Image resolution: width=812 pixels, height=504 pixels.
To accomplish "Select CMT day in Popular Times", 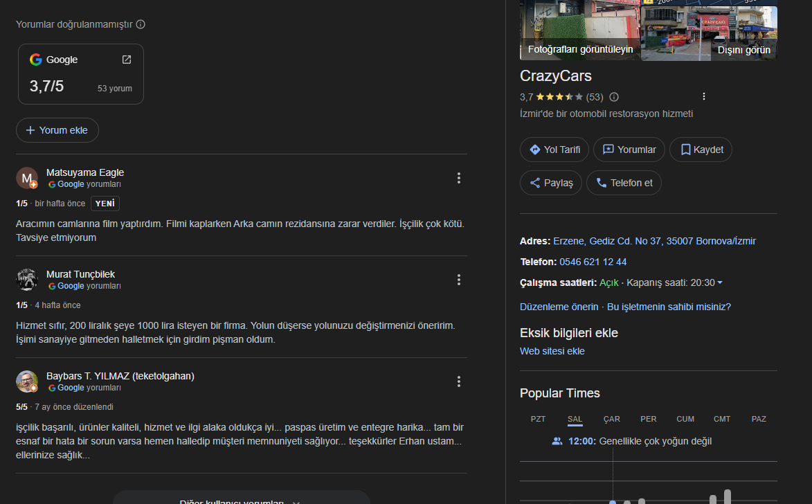I will (x=722, y=419).
